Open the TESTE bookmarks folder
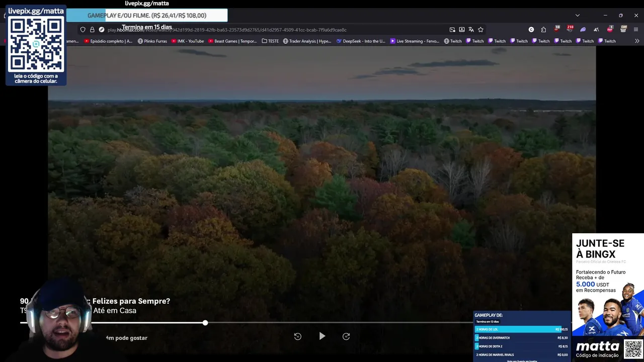 tap(270, 41)
